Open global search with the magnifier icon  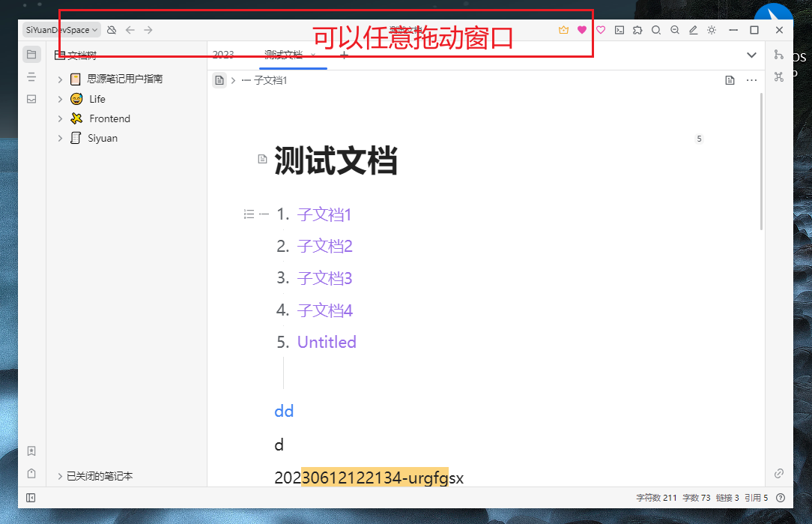(x=655, y=30)
